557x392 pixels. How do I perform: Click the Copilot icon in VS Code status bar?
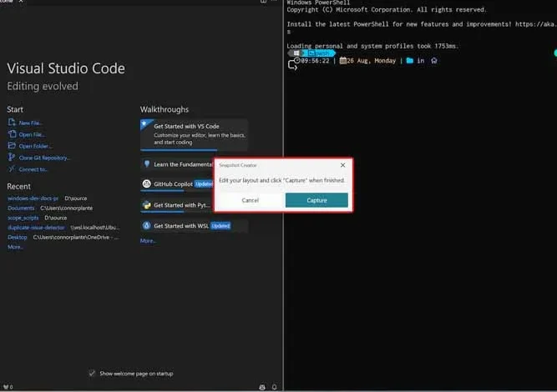click(262, 387)
